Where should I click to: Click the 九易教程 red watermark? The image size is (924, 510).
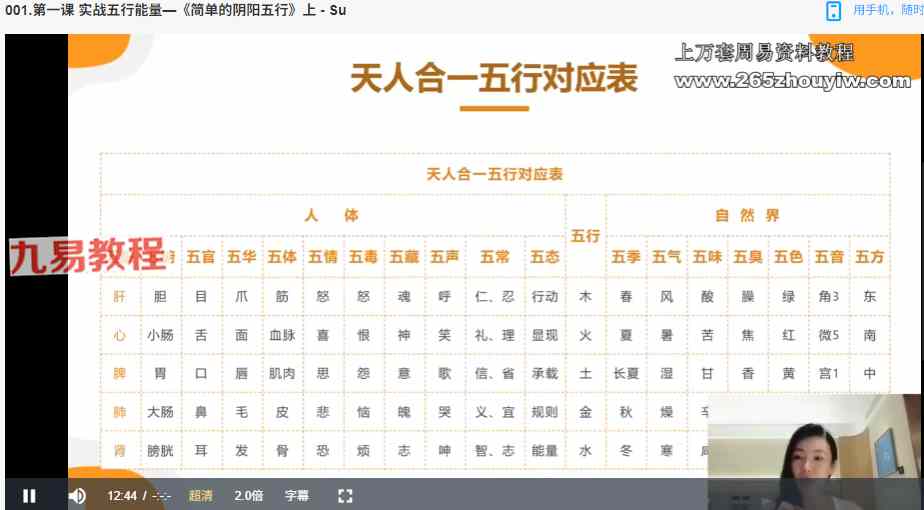coord(87,256)
